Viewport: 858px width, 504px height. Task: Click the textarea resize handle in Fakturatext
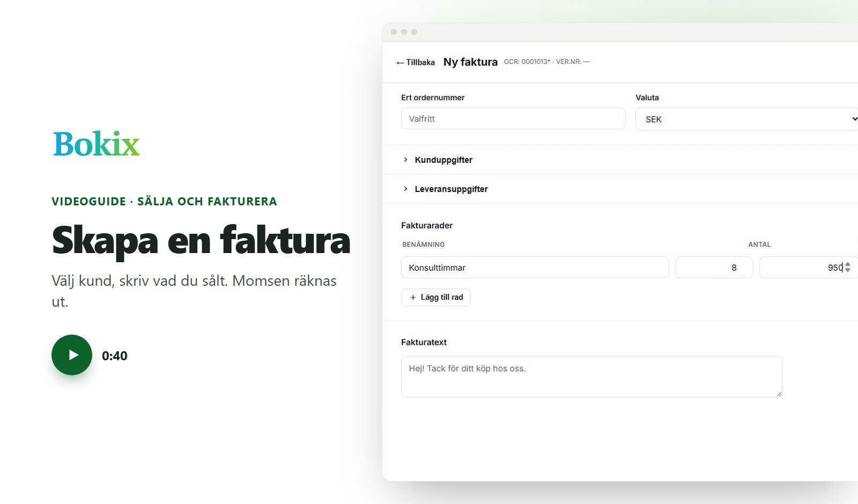(x=779, y=394)
